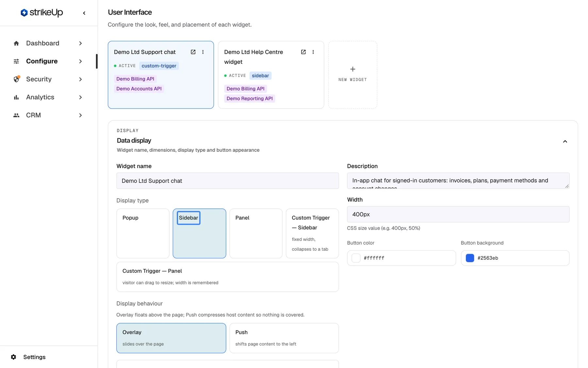Click the Dashboard home icon
The height and width of the screenshot is (368, 588).
16,43
